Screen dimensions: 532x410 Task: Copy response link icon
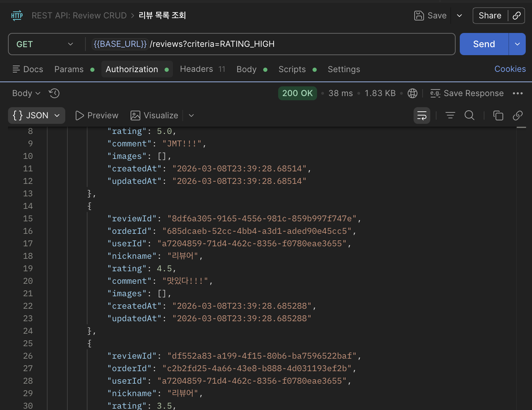(518, 116)
